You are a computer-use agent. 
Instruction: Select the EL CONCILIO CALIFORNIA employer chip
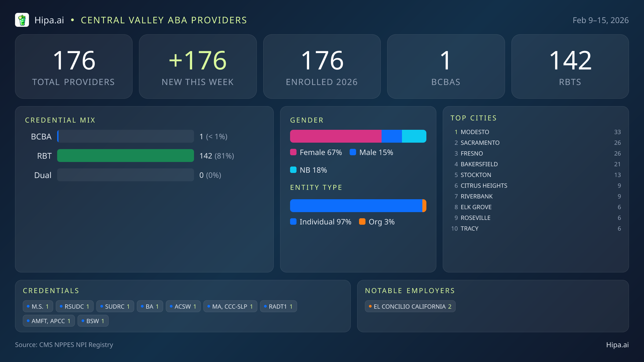click(410, 306)
